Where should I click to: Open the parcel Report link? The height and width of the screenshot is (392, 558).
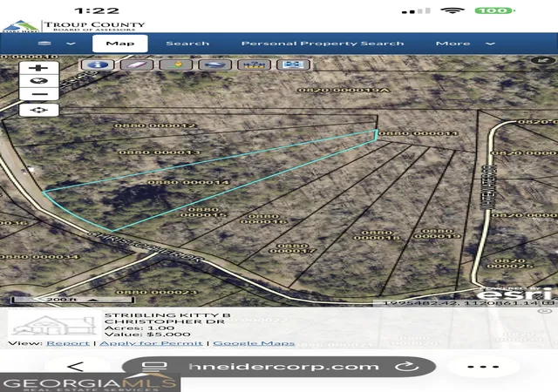coord(68,343)
